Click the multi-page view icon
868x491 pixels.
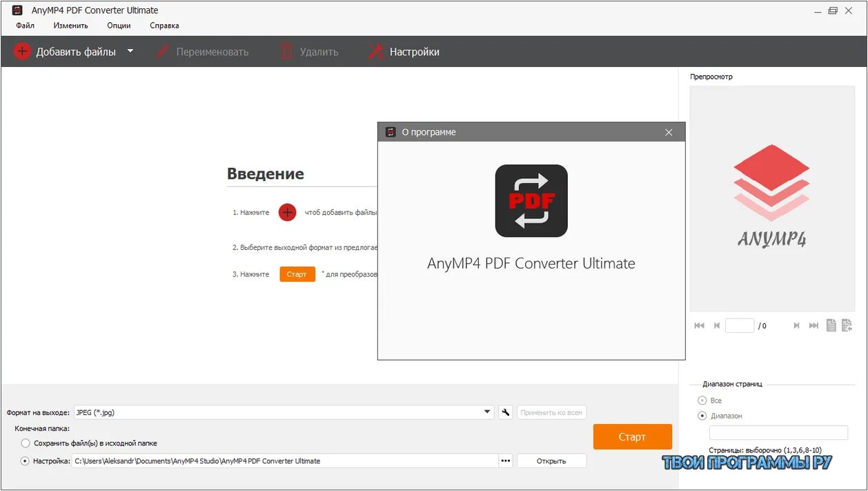click(847, 325)
